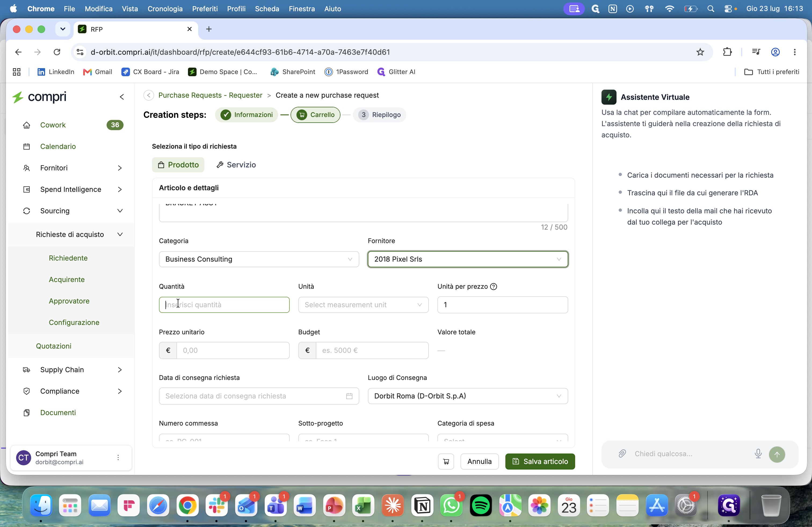Open the Chrome profile icon
812x527 pixels.
click(775, 52)
